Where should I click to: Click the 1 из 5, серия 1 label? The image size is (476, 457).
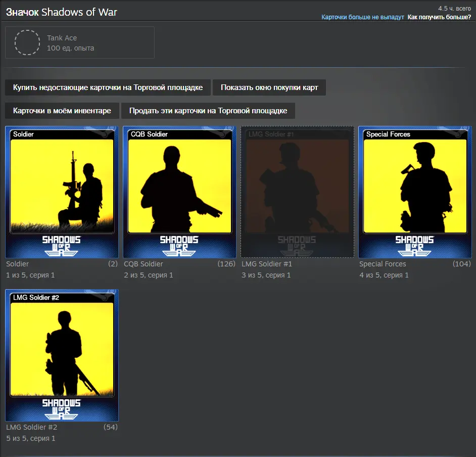coord(30,275)
